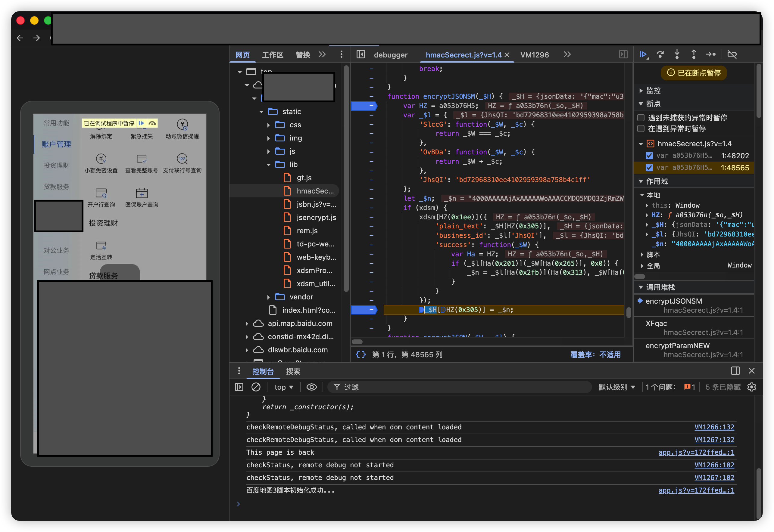Open console settings gear icon
This screenshot has height=532, width=774.
(x=751, y=387)
